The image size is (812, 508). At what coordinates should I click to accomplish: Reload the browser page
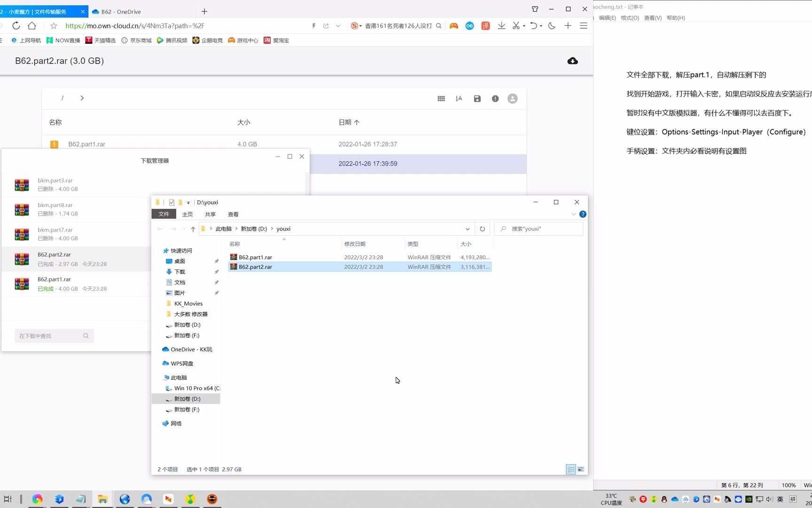coord(16,26)
